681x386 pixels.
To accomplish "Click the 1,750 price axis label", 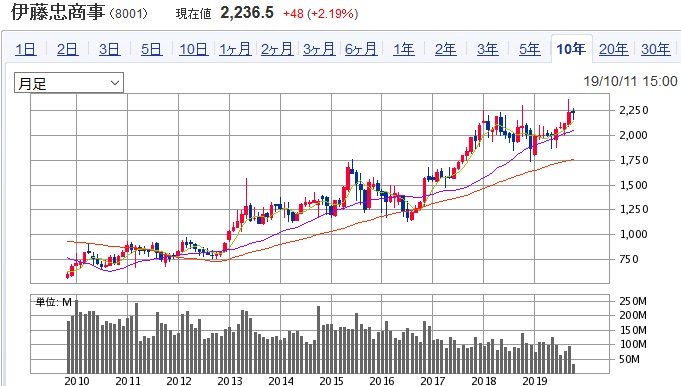I will point(634,160).
